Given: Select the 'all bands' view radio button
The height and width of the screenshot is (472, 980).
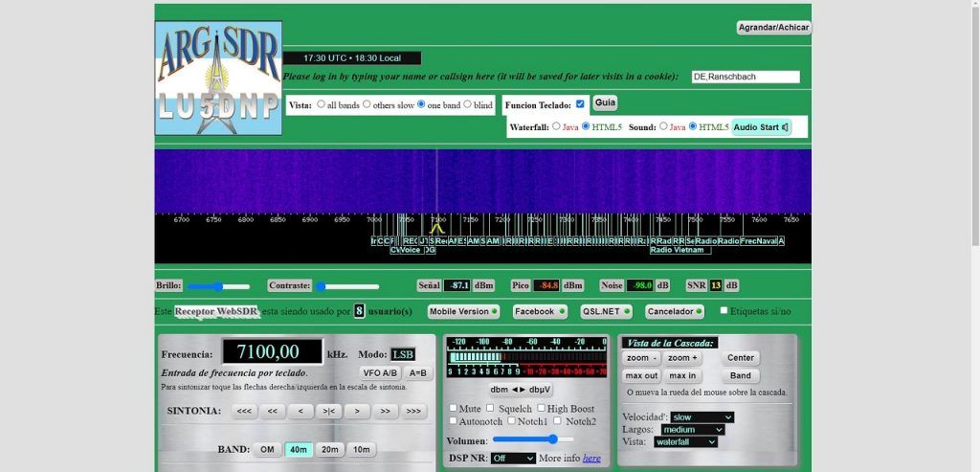Looking at the screenshot, I should [321, 104].
